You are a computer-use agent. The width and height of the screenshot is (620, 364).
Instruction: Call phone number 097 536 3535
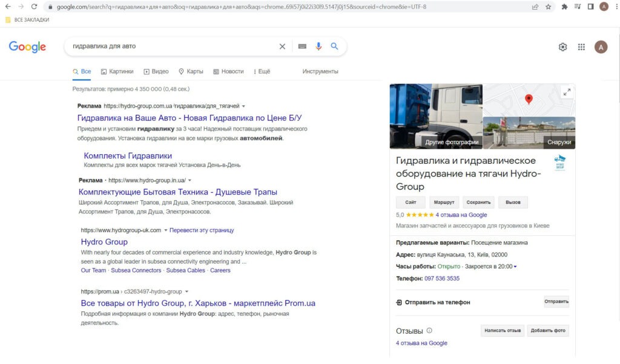441,279
